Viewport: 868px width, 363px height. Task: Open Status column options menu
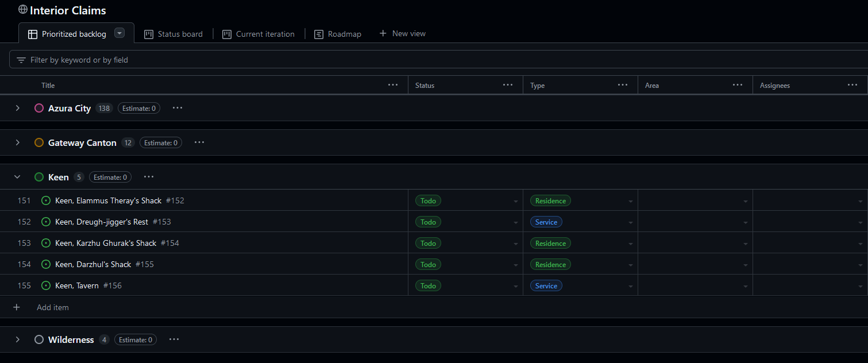[508, 85]
